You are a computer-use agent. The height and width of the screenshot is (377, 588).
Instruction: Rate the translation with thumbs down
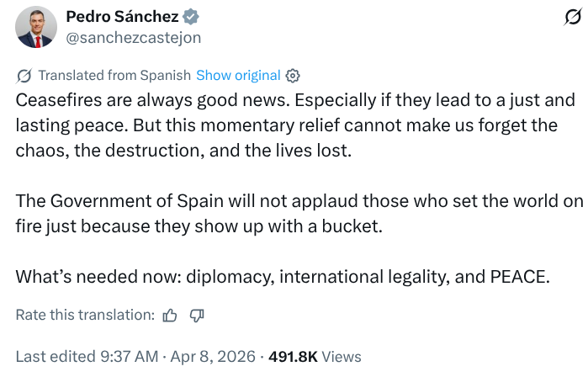pos(198,316)
